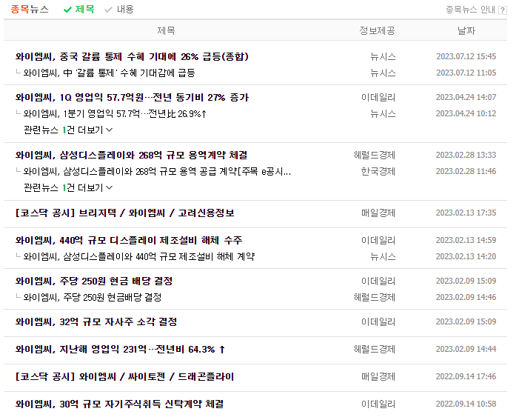Open the 종목뉴스 heading tab
The height and width of the screenshot is (420, 516).
click(x=30, y=9)
